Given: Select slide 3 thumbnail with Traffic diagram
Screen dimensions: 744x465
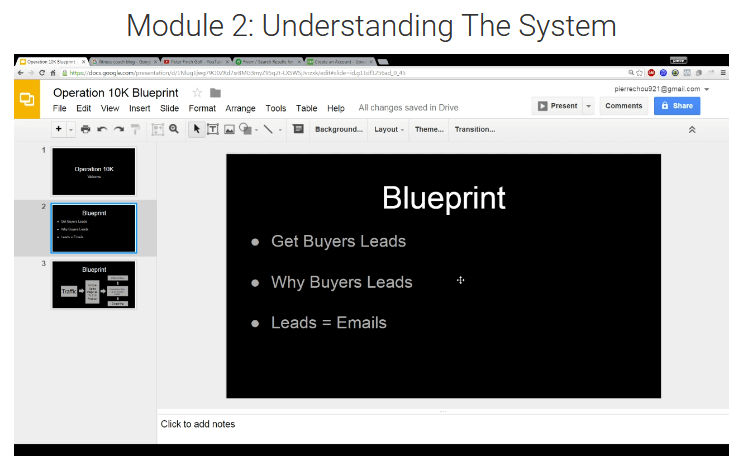Looking at the screenshot, I should [x=94, y=285].
